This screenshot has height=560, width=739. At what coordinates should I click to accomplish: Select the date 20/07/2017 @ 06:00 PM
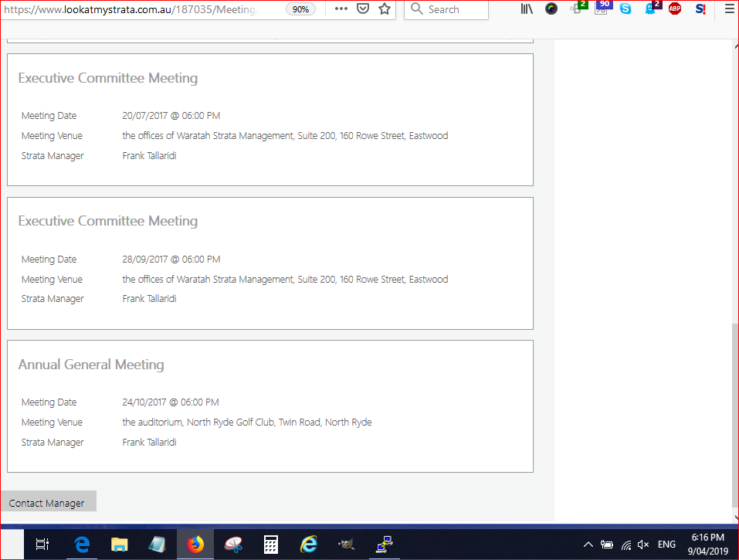(x=171, y=116)
